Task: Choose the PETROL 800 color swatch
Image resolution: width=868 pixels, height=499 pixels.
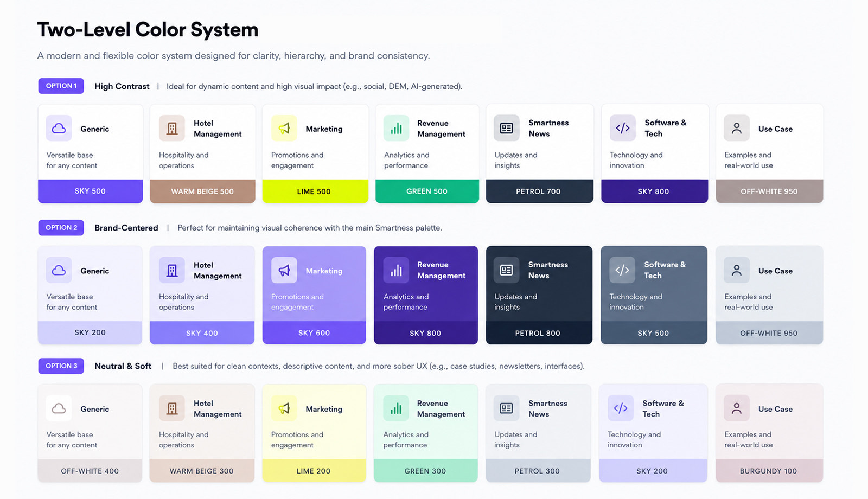Action: (538, 332)
